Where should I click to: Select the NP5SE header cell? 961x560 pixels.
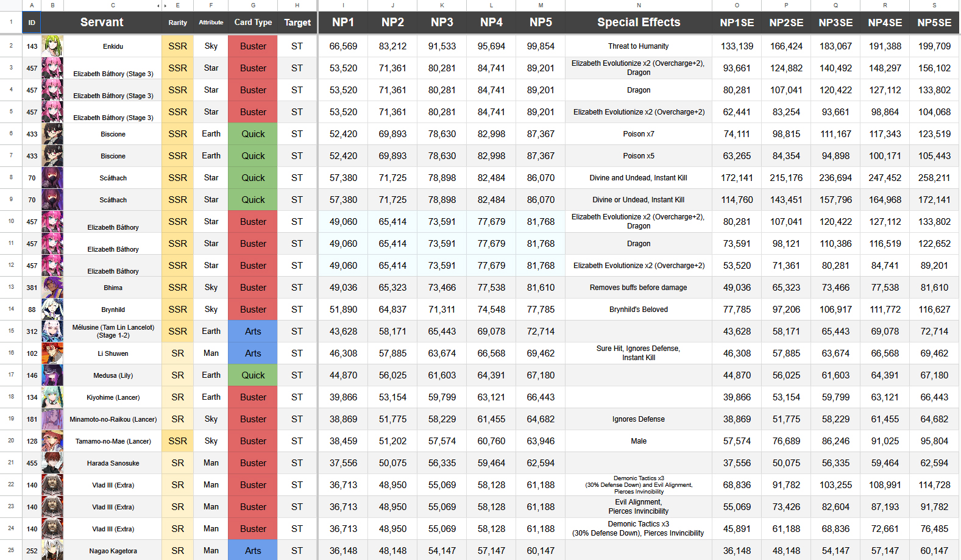pyautogui.click(x=934, y=23)
